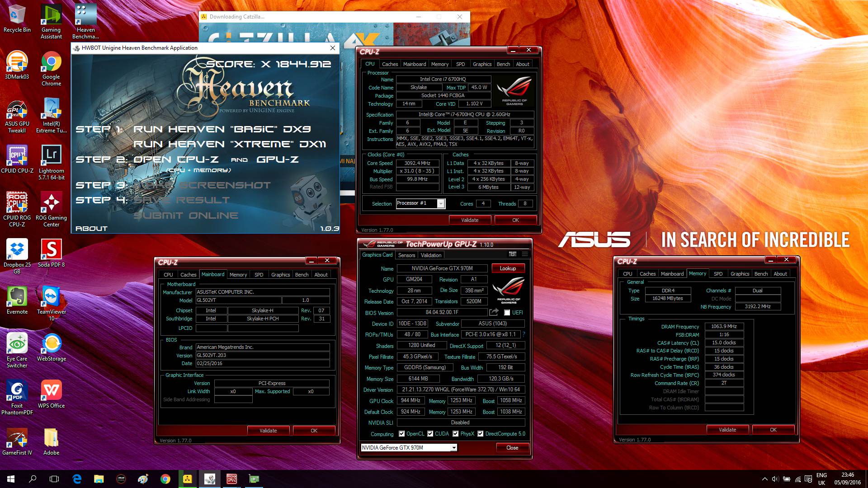
Task: Click the ROG CPU-Z taskbar icon
Action: [x=231, y=479]
